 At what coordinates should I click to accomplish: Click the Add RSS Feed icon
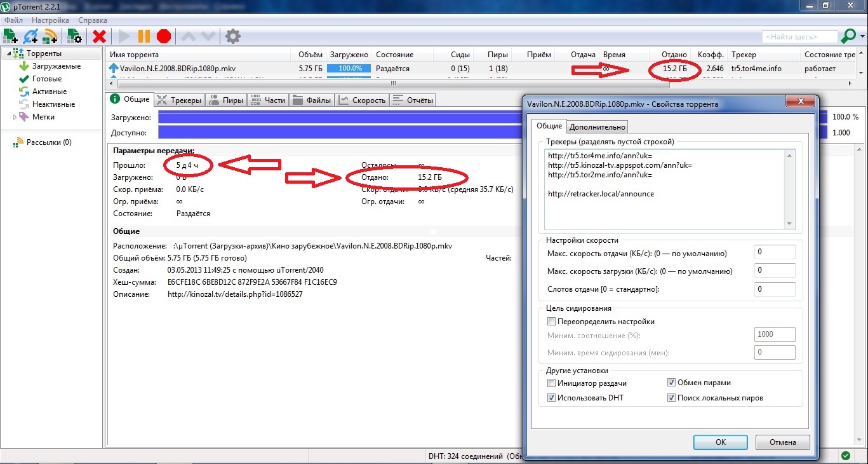(x=50, y=36)
